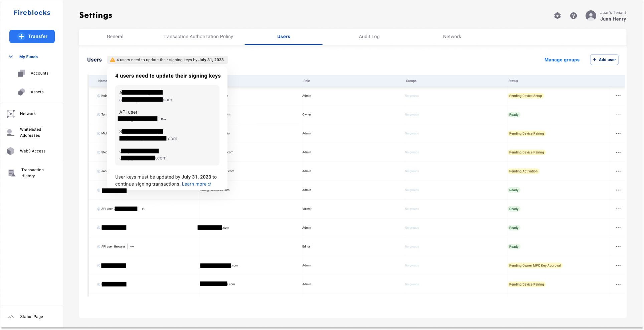Click the Pending Owner MPC Key Approval badge

click(535, 265)
